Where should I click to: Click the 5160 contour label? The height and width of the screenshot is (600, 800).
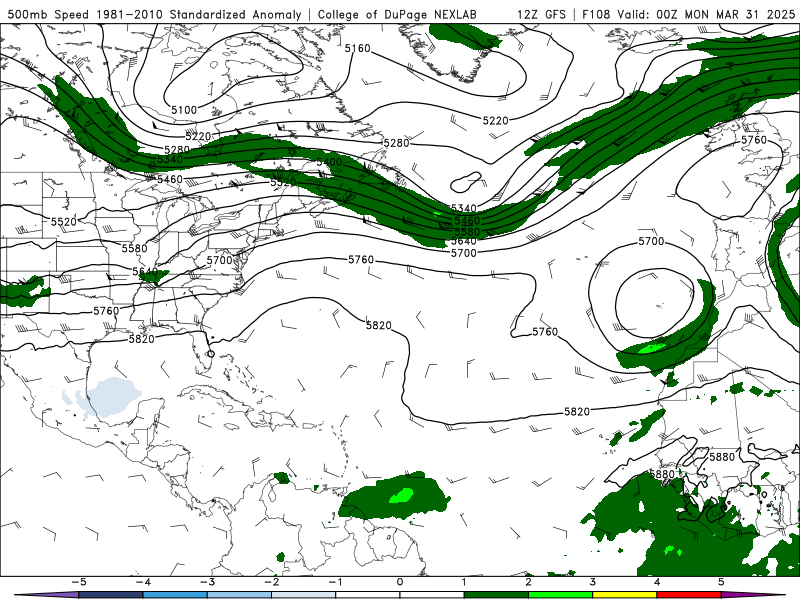(357, 48)
